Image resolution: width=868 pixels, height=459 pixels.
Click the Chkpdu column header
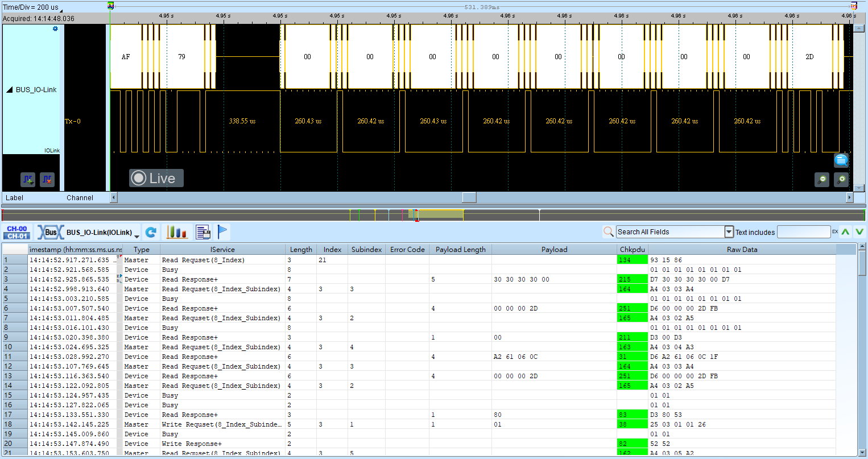click(x=633, y=250)
